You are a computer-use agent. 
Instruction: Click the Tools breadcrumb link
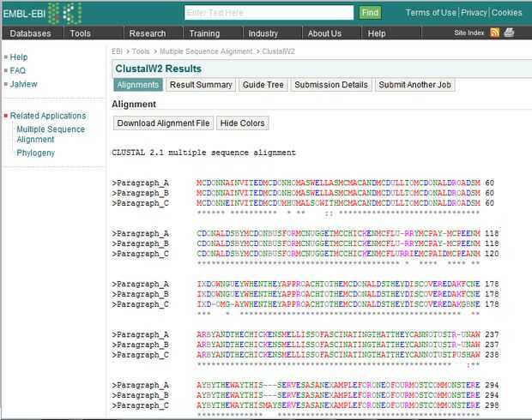141,51
